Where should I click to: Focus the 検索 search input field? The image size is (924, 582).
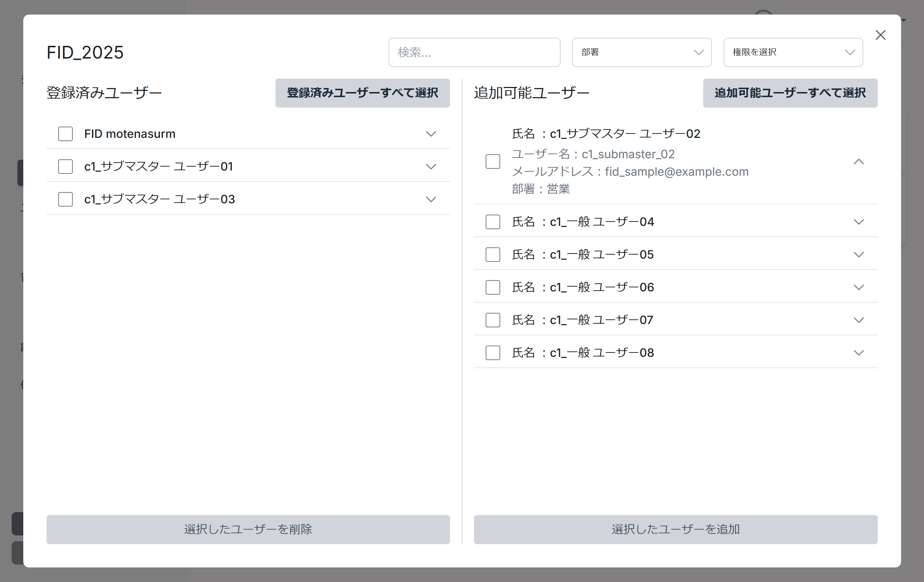pyautogui.click(x=474, y=52)
